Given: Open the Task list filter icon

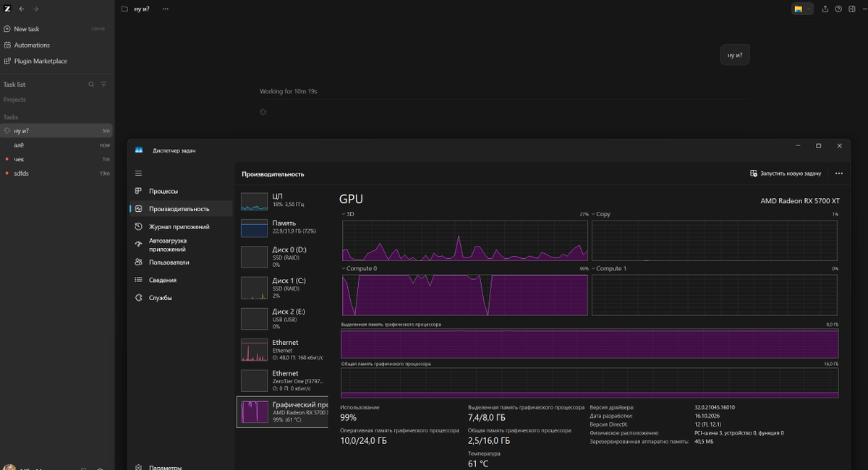Looking at the screenshot, I should pos(103,85).
